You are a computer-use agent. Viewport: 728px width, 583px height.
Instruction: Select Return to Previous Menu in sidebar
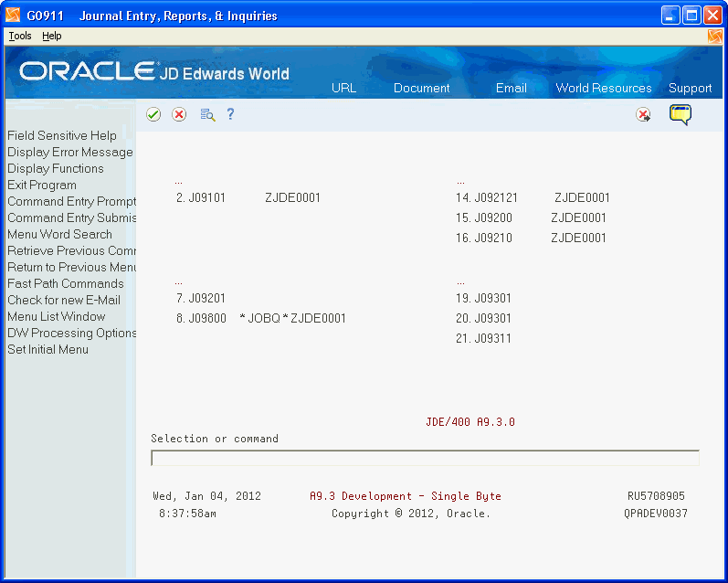(71, 267)
